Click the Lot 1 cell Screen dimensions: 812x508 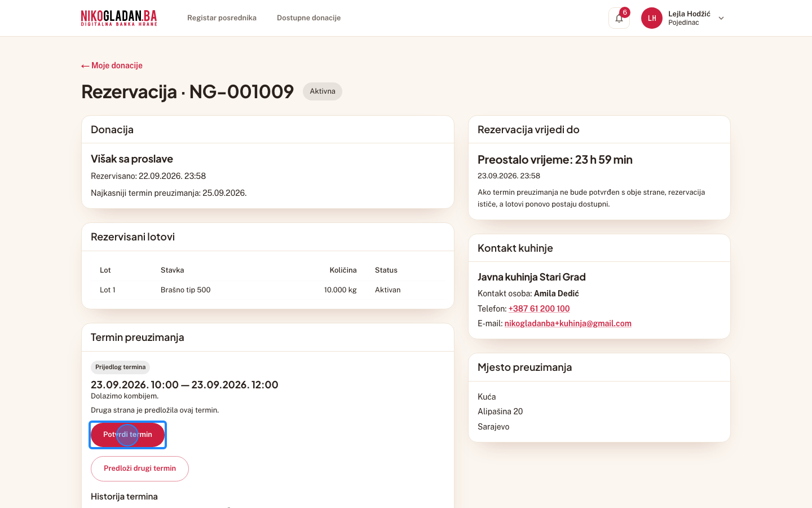pyautogui.click(x=108, y=290)
